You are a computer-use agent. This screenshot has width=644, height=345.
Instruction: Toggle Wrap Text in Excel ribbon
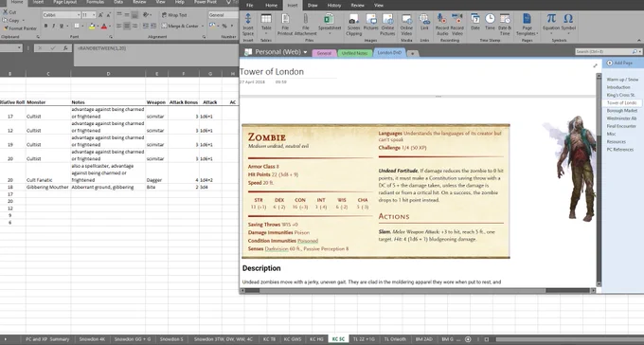(x=174, y=15)
